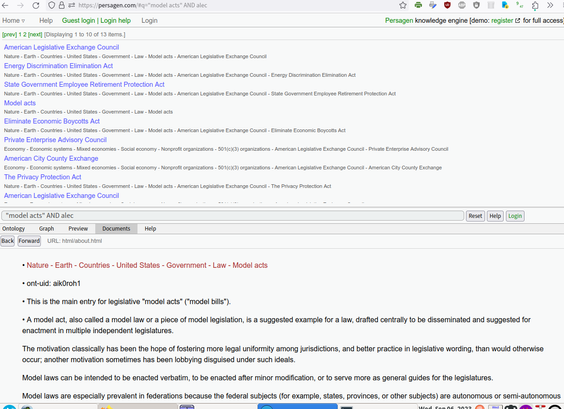The image size is (564, 409).
Task: Click breadcrumb text under Energy Discrimination Elimination Act
Action: coord(180,75)
